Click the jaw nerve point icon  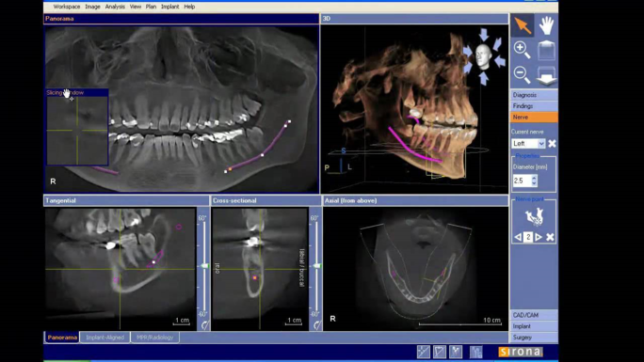[x=535, y=217]
